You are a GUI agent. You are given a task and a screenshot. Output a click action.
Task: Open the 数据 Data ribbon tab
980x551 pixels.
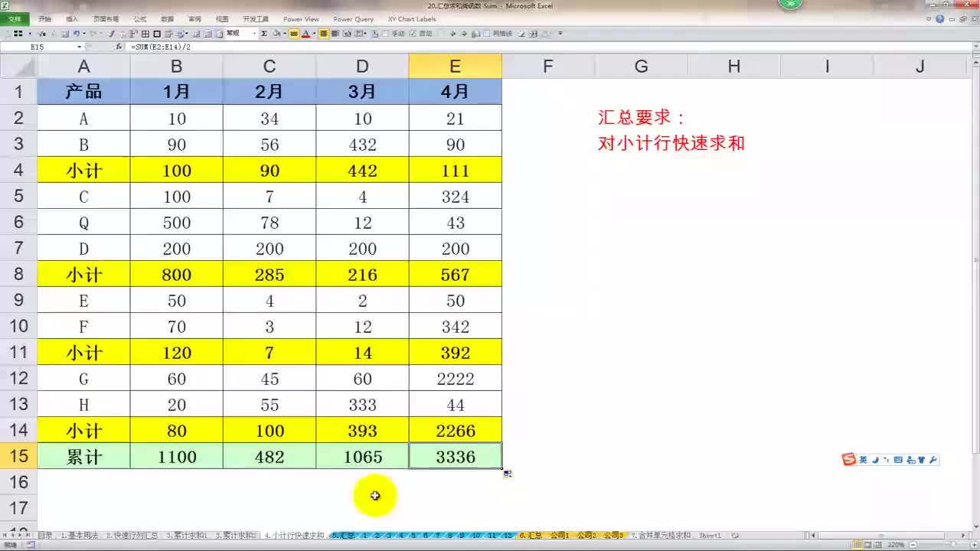(x=167, y=19)
